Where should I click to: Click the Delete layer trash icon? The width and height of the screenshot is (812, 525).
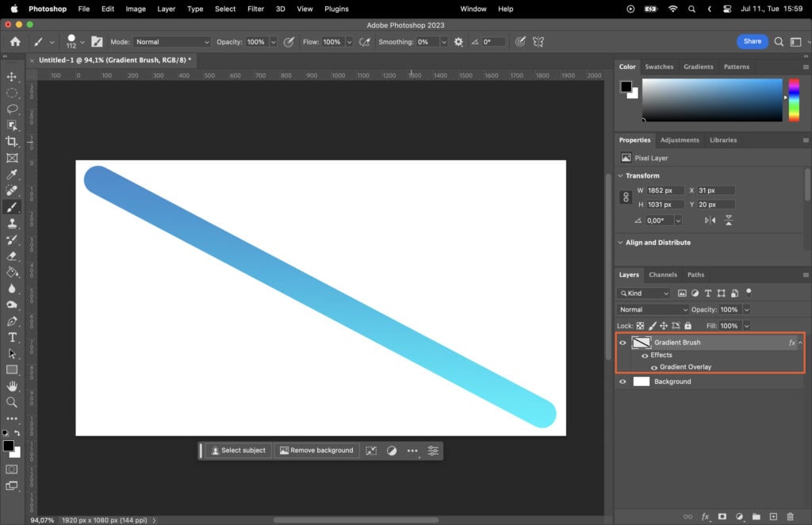point(790,516)
